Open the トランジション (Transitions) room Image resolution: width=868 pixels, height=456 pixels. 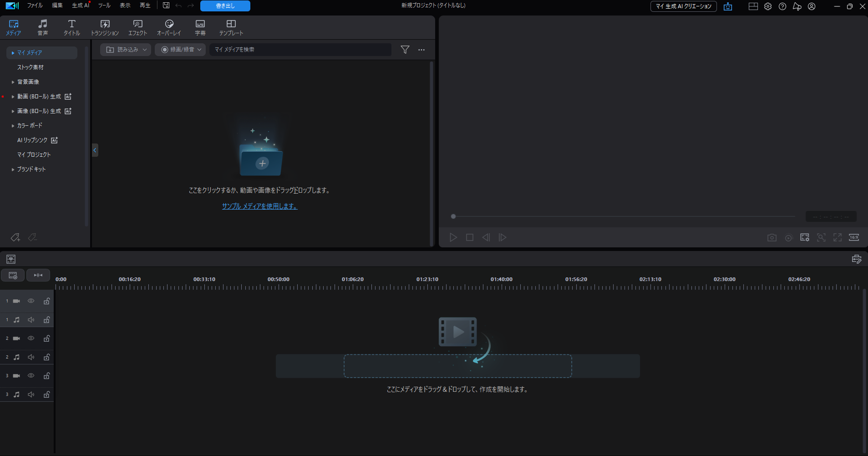click(x=105, y=27)
